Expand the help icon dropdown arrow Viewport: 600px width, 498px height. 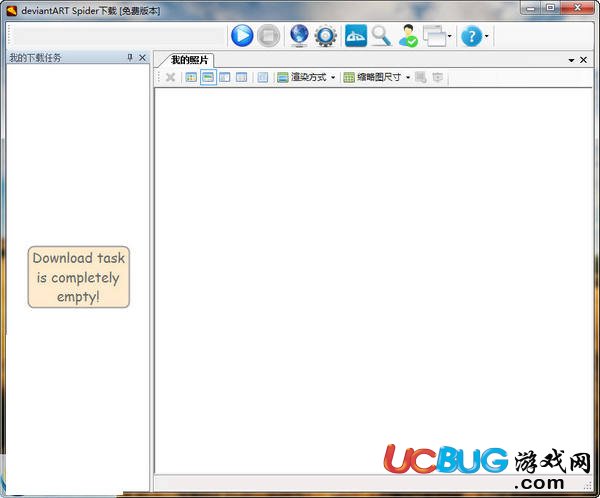(x=486, y=36)
